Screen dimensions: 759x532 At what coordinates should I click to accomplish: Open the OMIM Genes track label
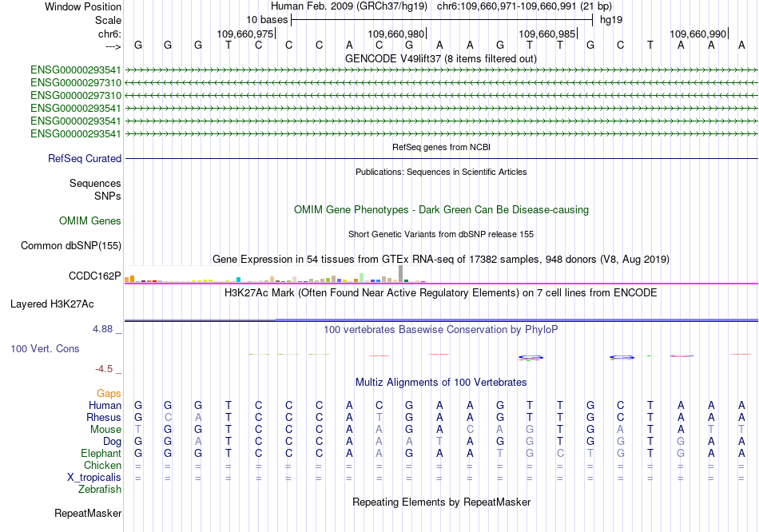click(x=90, y=220)
